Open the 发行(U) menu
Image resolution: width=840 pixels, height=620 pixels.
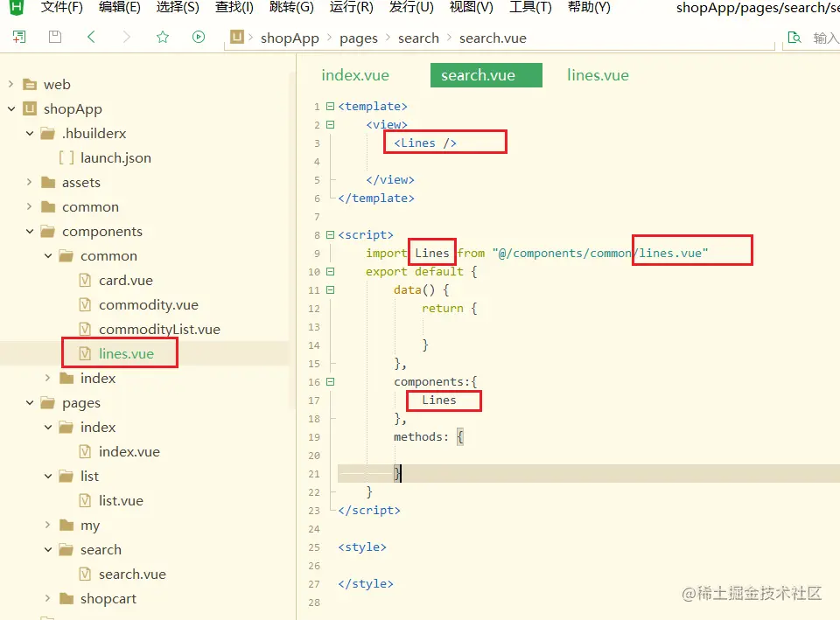coord(411,8)
